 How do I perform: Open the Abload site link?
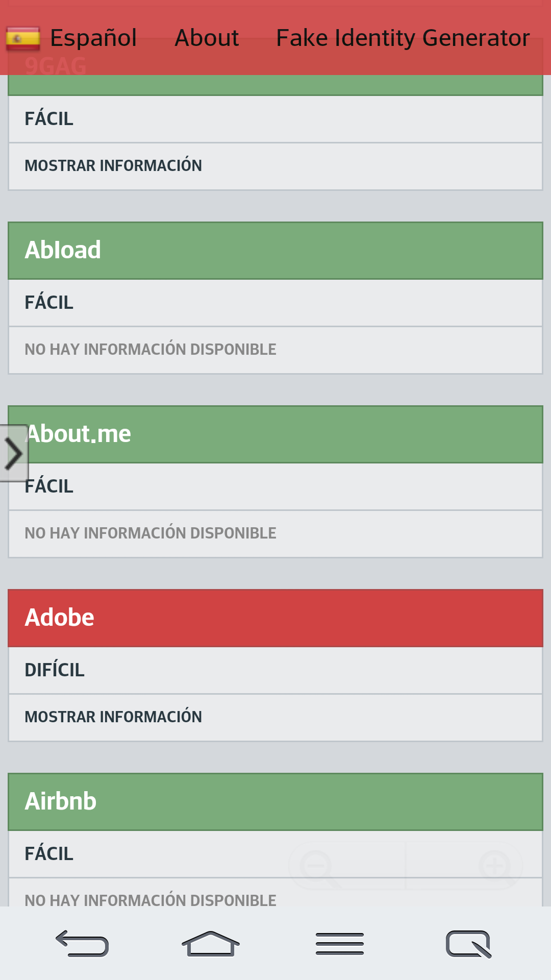63,250
